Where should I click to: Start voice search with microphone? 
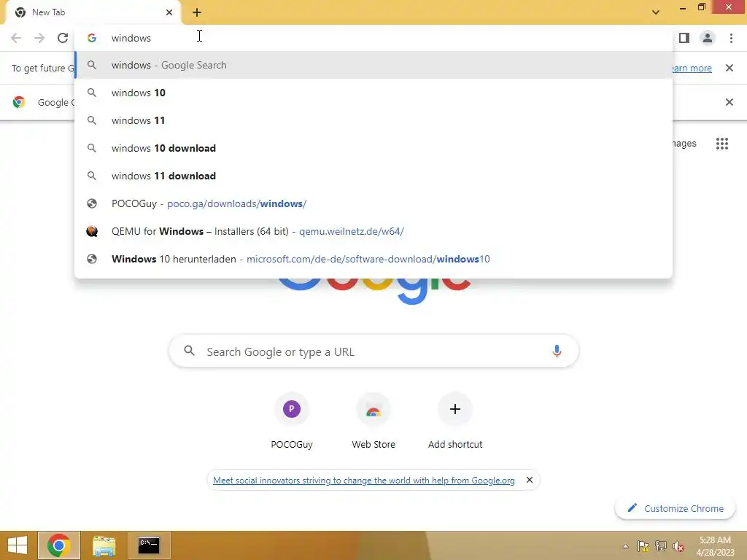[557, 351]
